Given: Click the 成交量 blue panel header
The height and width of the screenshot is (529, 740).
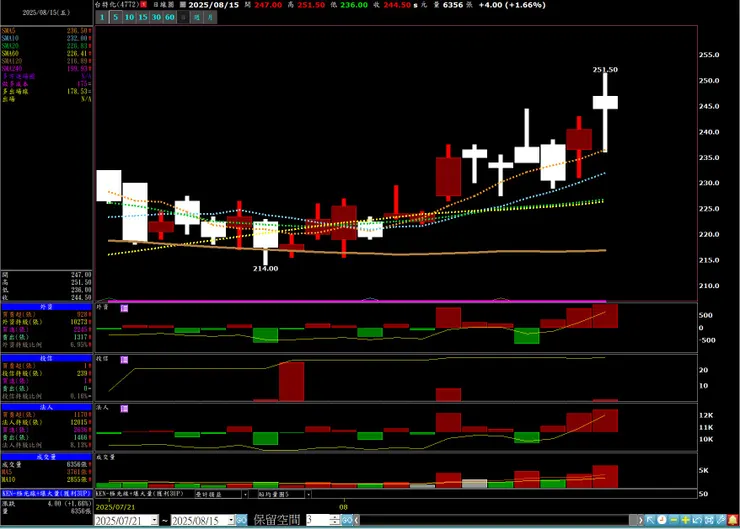Looking at the screenshot, I should tap(46, 457).
